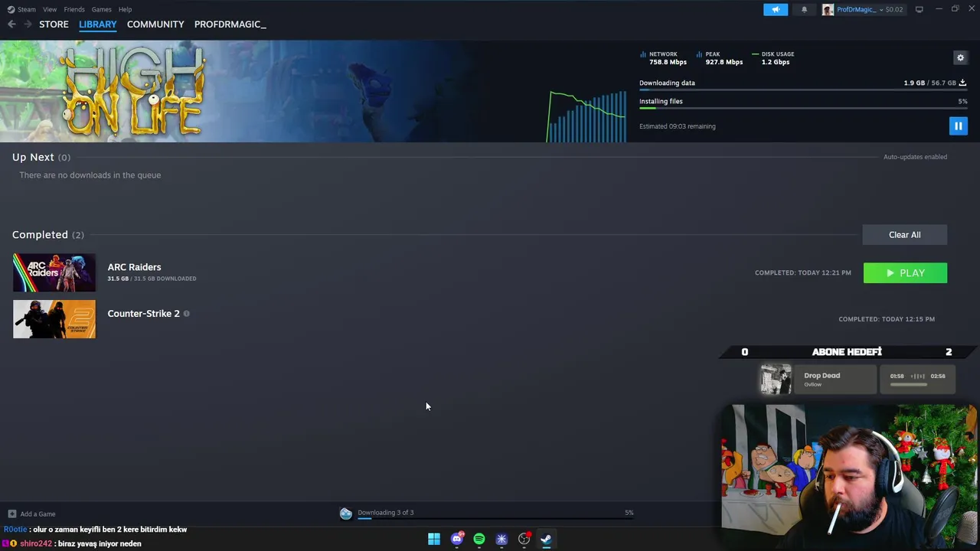Open the notifications bell
The width and height of the screenshot is (980, 551).
coord(804,9)
